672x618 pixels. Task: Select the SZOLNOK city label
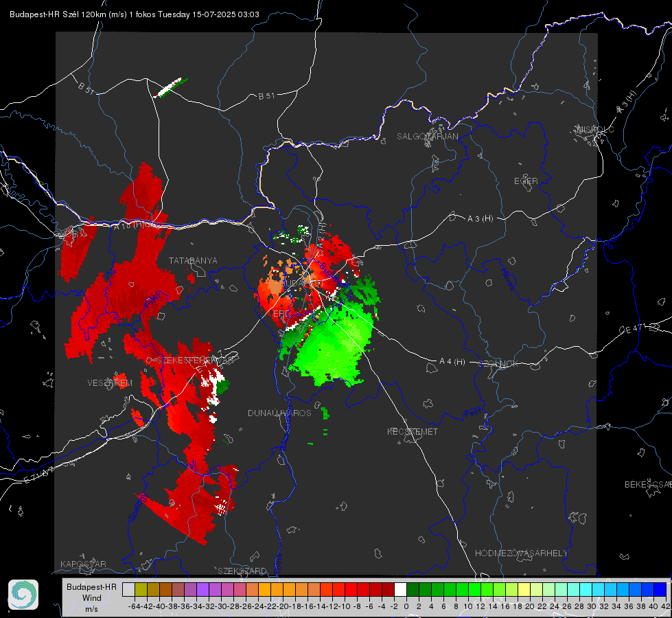coord(499,364)
